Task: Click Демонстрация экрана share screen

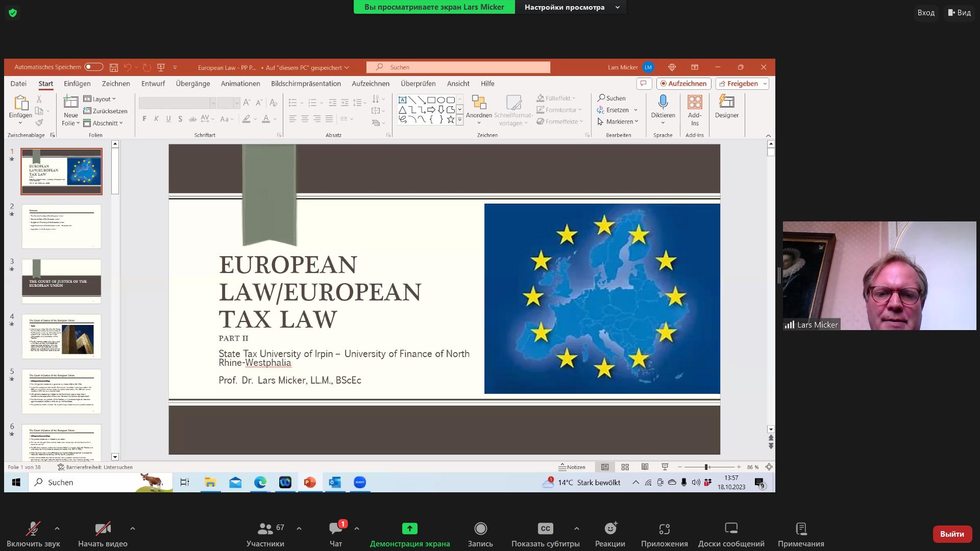Action: (410, 534)
